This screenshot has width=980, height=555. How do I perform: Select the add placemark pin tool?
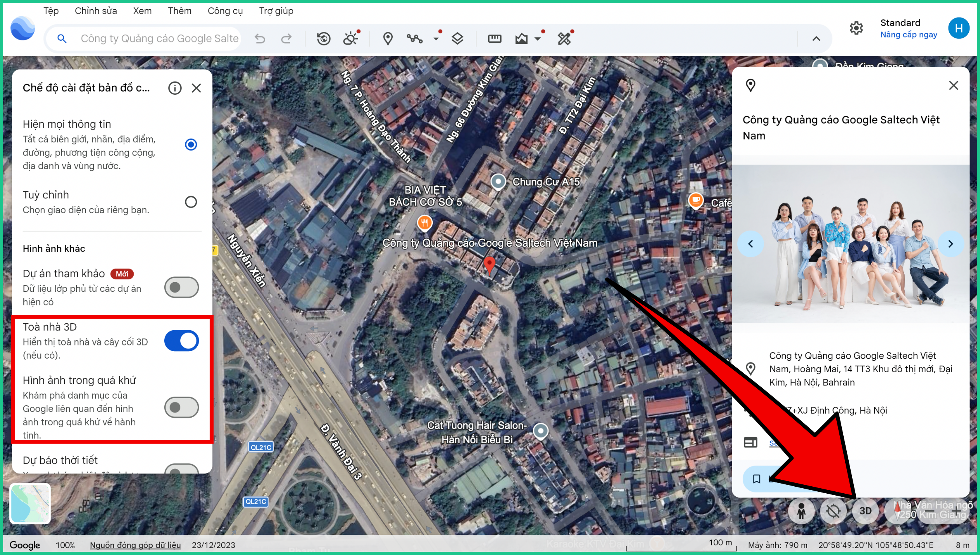(x=388, y=38)
